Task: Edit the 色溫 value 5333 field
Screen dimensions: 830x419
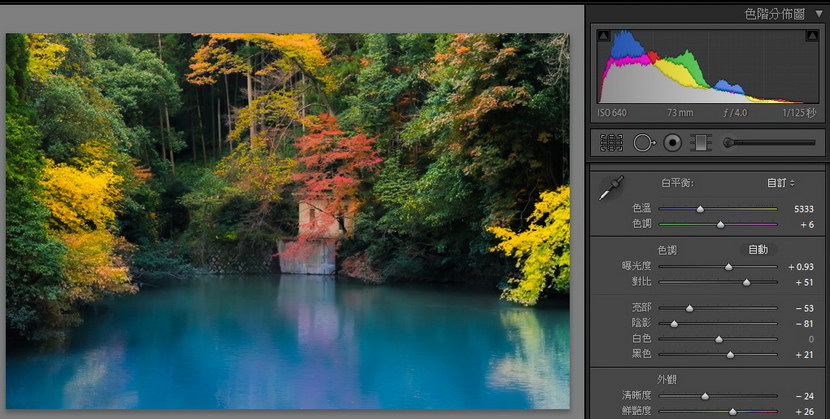Action: coord(804,209)
